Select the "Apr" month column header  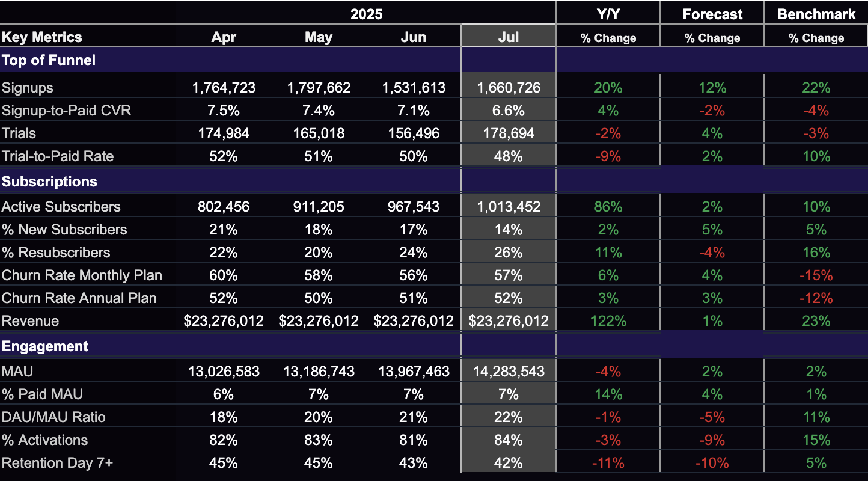(224, 37)
